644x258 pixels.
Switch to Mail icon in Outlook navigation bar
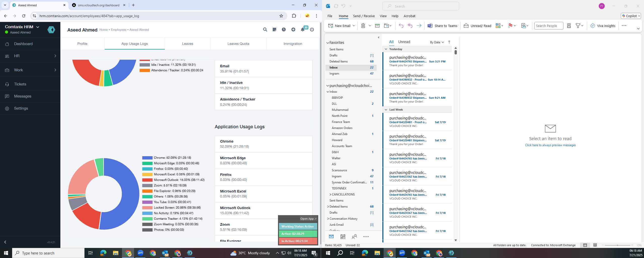pos(331,237)
